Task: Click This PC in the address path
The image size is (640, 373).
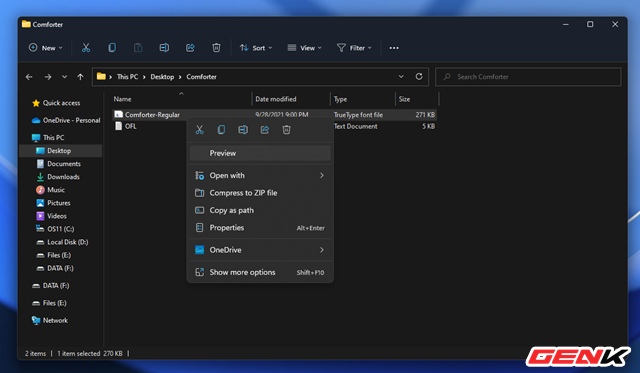Action: click(x=127, y=77)
